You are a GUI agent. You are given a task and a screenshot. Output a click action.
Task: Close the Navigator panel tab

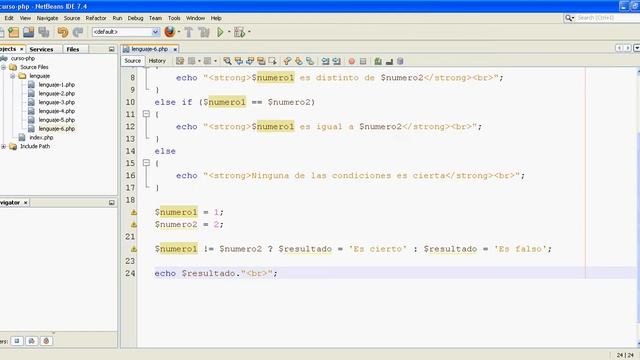25,202
